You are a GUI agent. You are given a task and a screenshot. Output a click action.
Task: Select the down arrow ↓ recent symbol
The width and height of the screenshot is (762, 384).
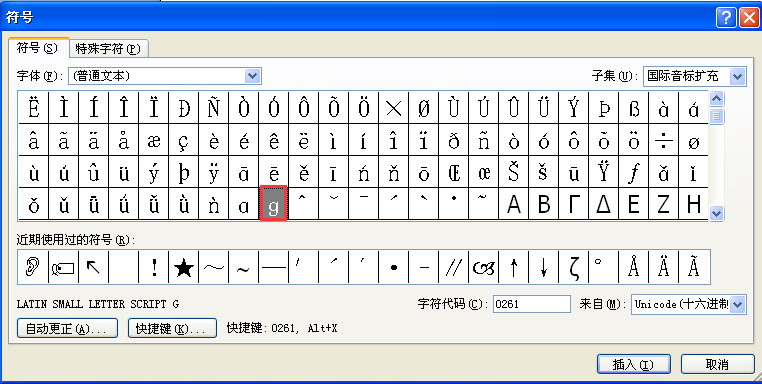(x=544, y=267)
